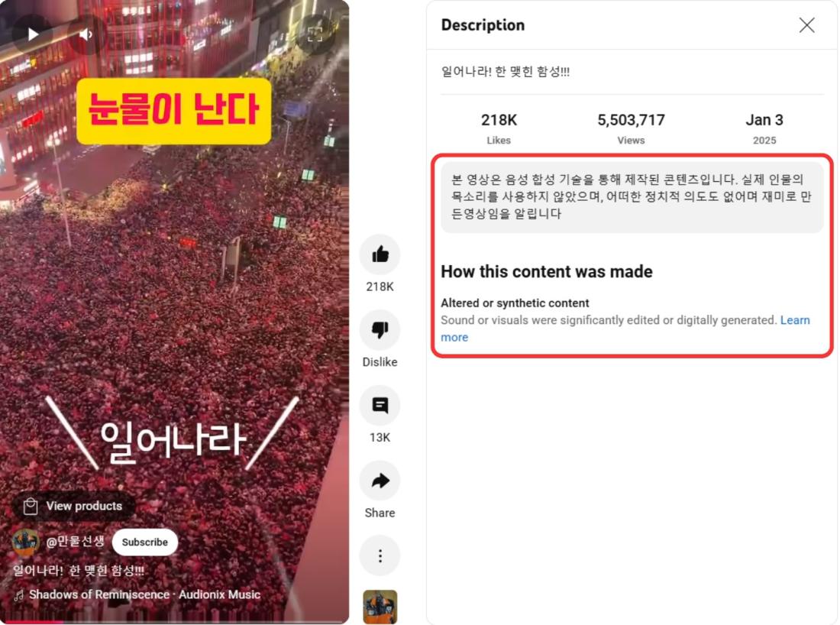
Task: Click the Short title text 일어나라! 한 맺힌 함성
Action: (x=79, y=570)
